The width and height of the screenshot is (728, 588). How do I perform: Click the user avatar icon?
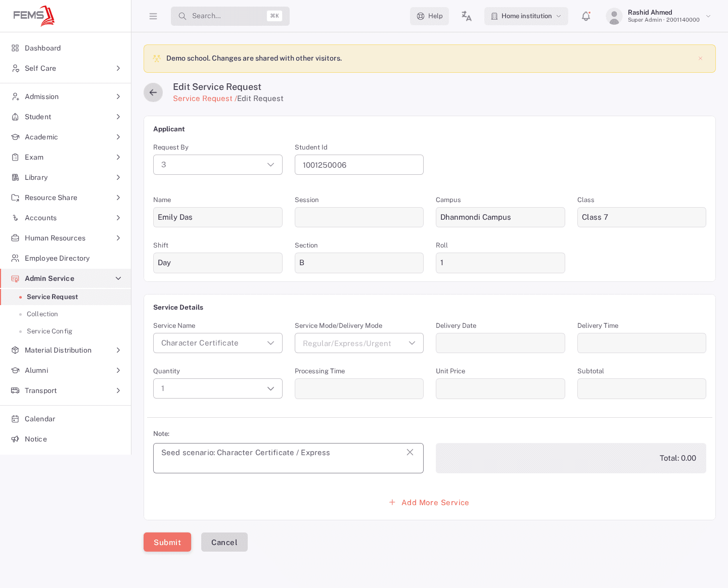tap(614, 16)
